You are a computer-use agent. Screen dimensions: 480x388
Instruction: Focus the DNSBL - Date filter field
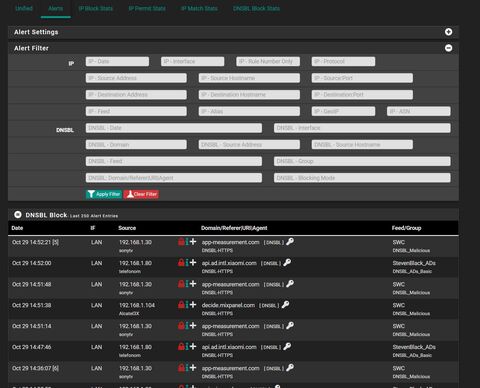[174, 128]
